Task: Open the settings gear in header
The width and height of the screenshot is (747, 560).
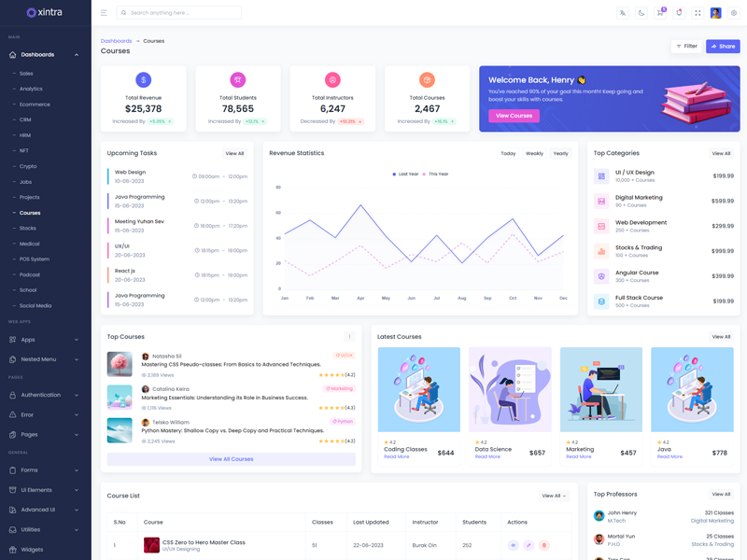Action: click(x=734, y=13)
